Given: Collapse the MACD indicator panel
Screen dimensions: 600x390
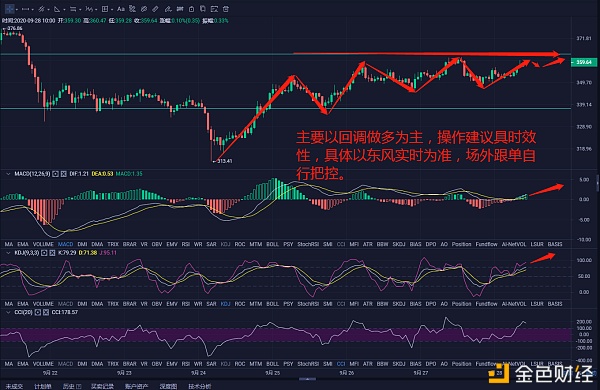Looking at the screenshot, I should pyautogui.click(x=8, y=174).
